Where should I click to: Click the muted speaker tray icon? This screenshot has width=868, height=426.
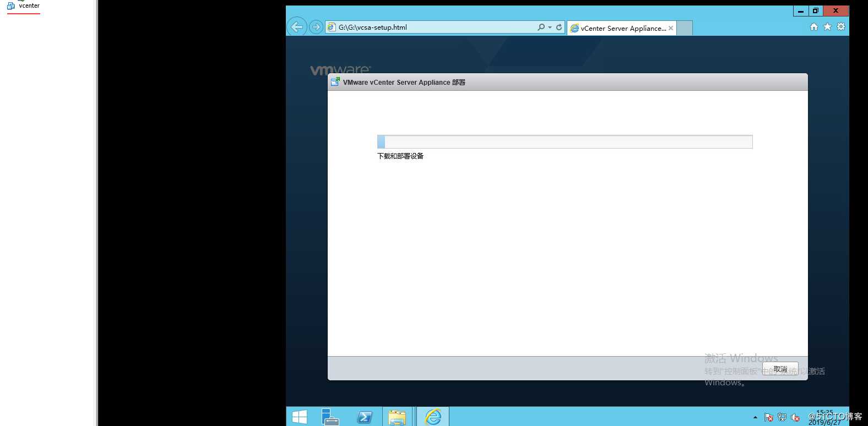tap(795, 418)
